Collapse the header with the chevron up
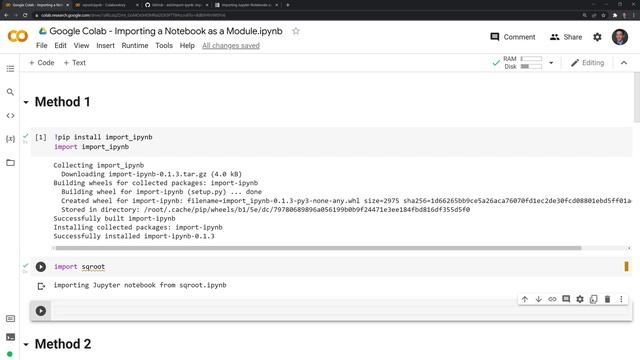The height and width of the screenshot is (360, 640). (624, 63)
